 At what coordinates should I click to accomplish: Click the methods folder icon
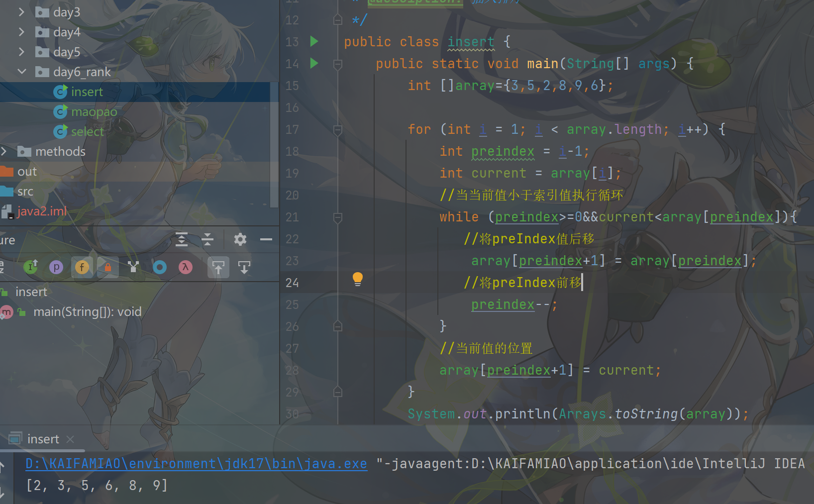pos(24,151)
